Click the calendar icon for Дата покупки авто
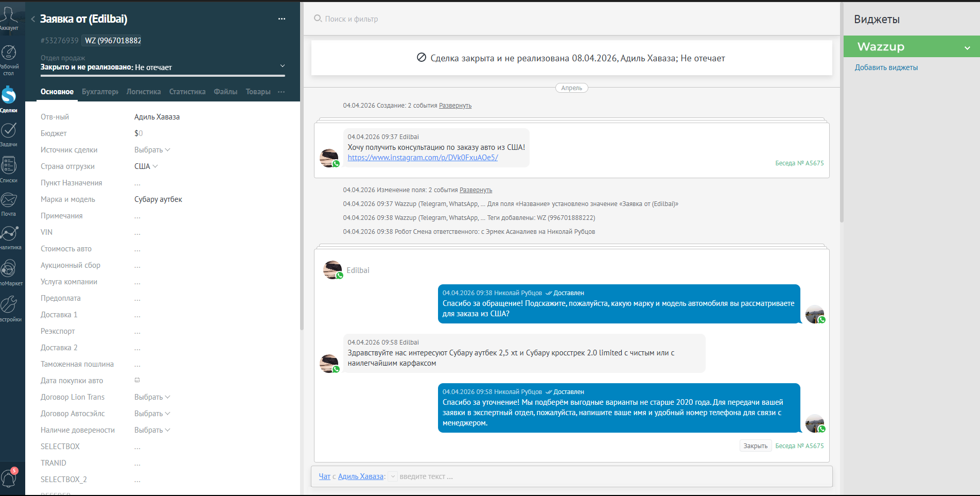Viewport: 980px width, 496px height. pos(137,380)
